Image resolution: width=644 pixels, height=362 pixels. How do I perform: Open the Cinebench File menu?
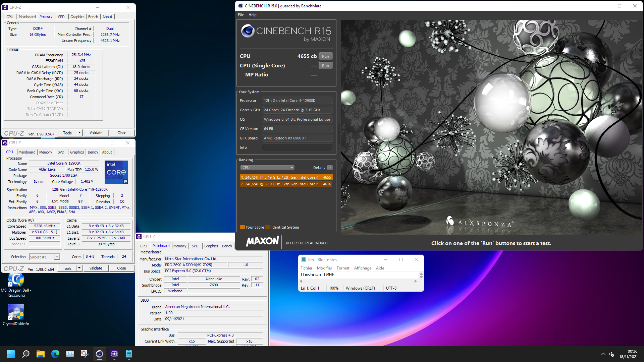pos(241,15)
